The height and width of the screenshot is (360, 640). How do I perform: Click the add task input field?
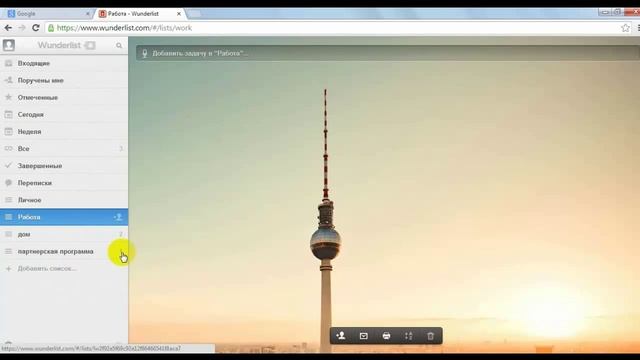click(x=388, y=53)
